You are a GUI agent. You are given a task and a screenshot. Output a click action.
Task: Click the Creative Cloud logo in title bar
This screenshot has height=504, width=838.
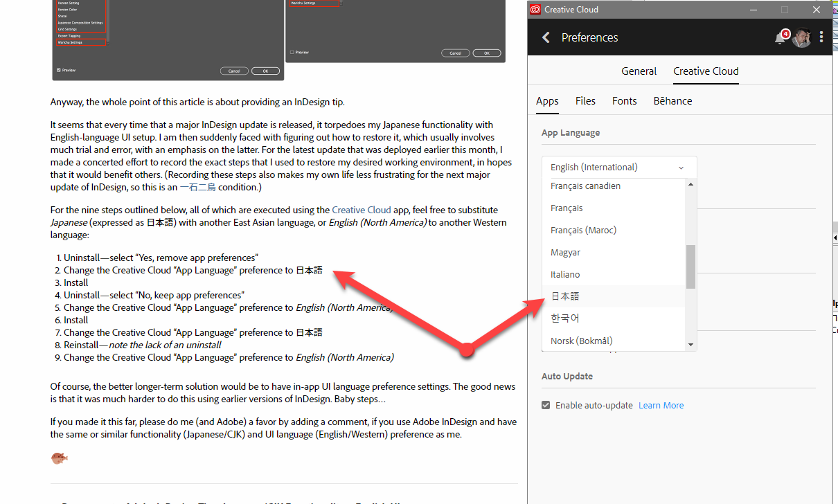[x=535, y=10]
